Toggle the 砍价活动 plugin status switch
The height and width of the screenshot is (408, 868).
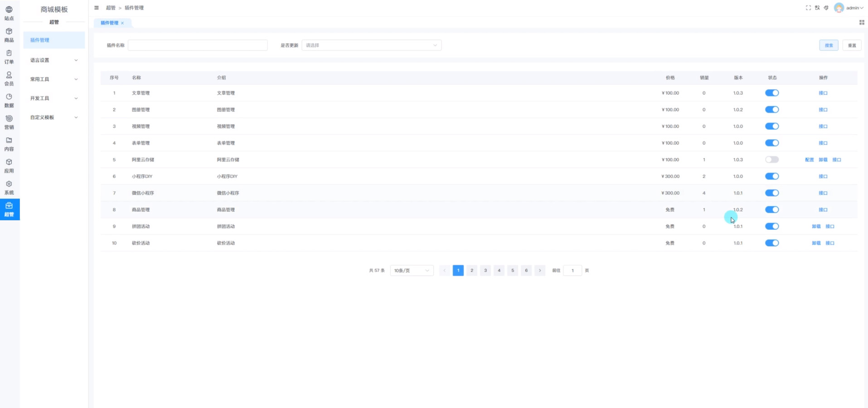pos(772,243)
